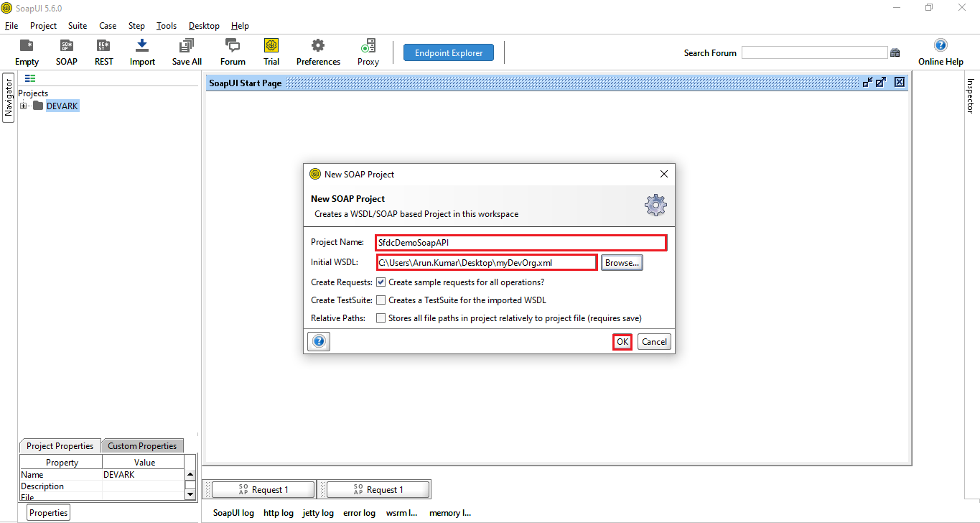
Task: Open the Suite menu
Action: (x=78, y=26)
